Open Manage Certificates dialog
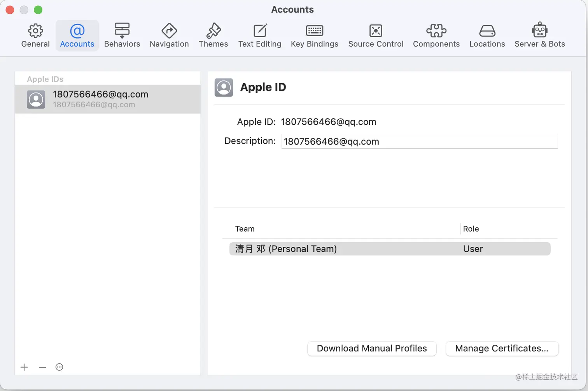The height and width of the screenshot is (391, 588). click(x=502, y=348)
